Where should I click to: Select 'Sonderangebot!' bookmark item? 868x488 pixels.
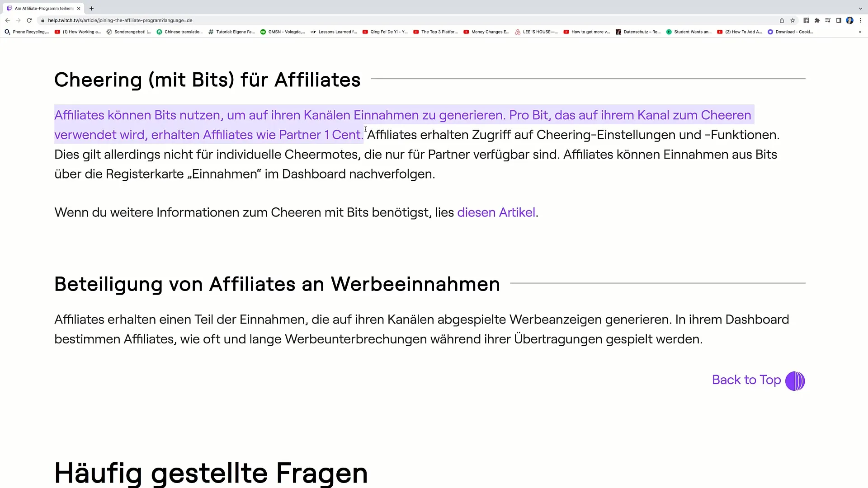point(130,32)
